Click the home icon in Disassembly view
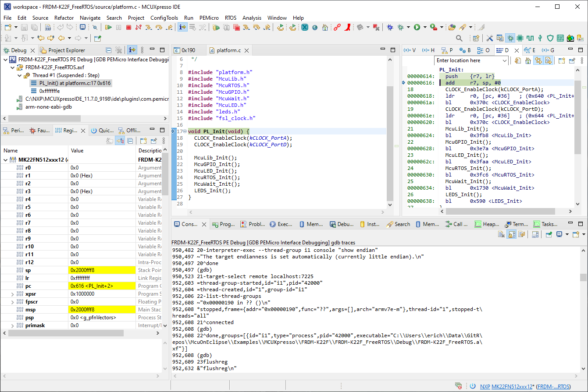 (x=528, y=60)
